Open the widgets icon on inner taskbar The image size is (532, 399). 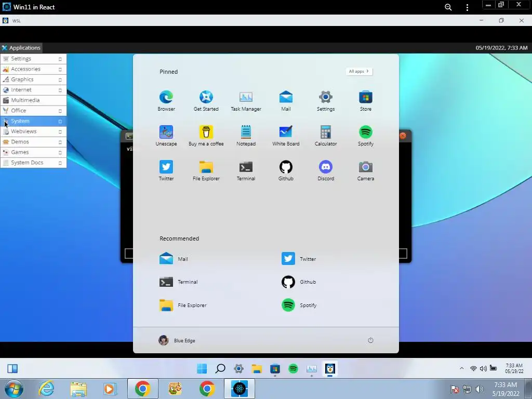click(x=12, y=368)
